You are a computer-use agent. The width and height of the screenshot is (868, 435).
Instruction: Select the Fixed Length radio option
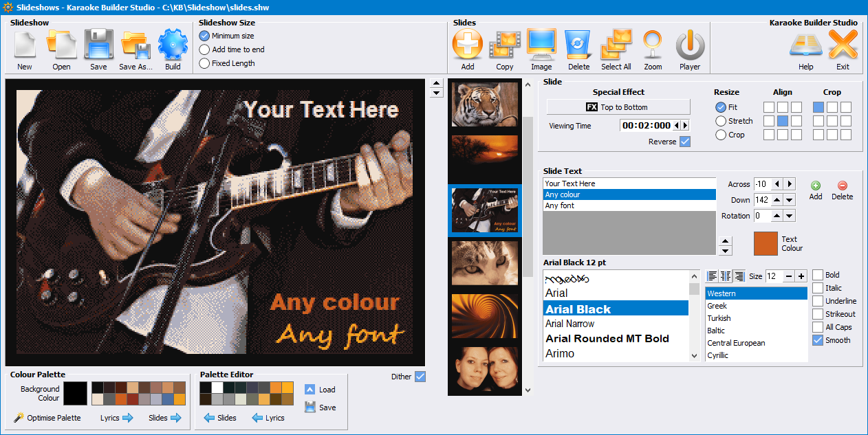click(x=204, y=63)
